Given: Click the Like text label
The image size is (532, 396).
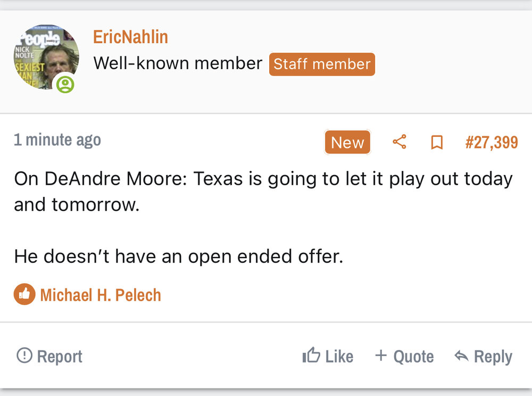Looking at the screenshot, I should tap(339, 357).
